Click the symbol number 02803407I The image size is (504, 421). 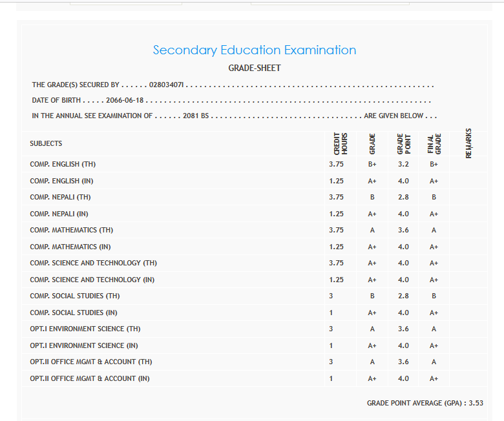(x=167, y=85)
